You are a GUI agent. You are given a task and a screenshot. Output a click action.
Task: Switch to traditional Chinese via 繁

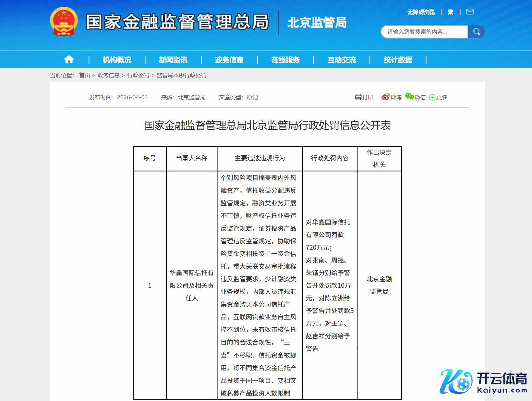451,12
